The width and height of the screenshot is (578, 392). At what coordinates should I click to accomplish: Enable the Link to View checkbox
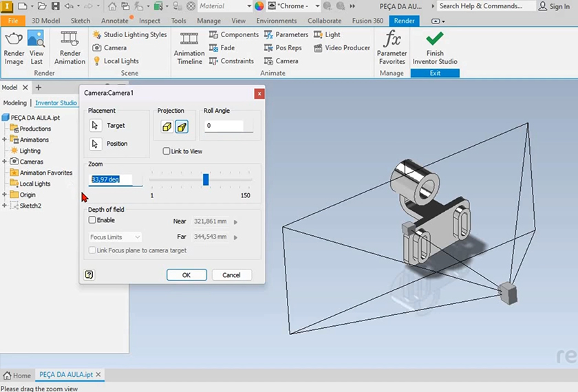point(167,151)
